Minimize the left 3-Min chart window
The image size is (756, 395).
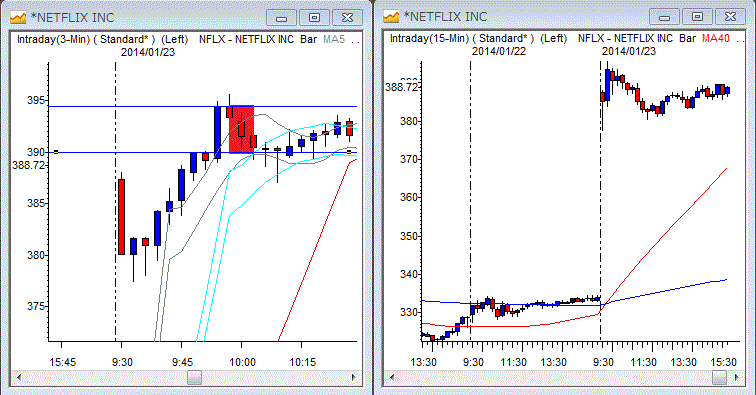tap(282, 18)
